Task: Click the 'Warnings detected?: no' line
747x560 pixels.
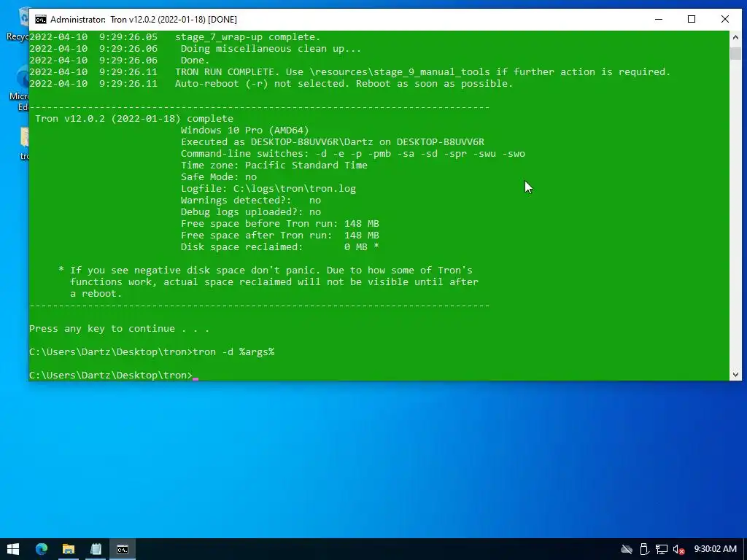Action: [251, 201]
